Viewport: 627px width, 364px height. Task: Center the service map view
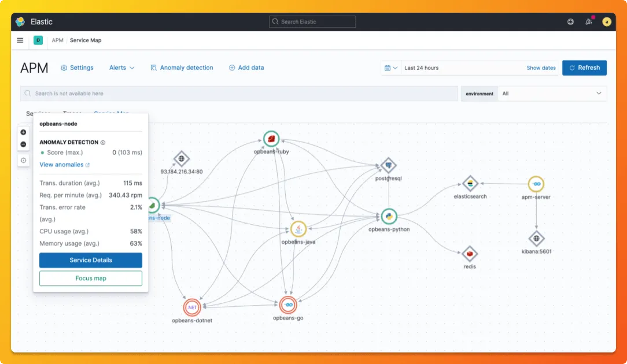click(23, 160)
